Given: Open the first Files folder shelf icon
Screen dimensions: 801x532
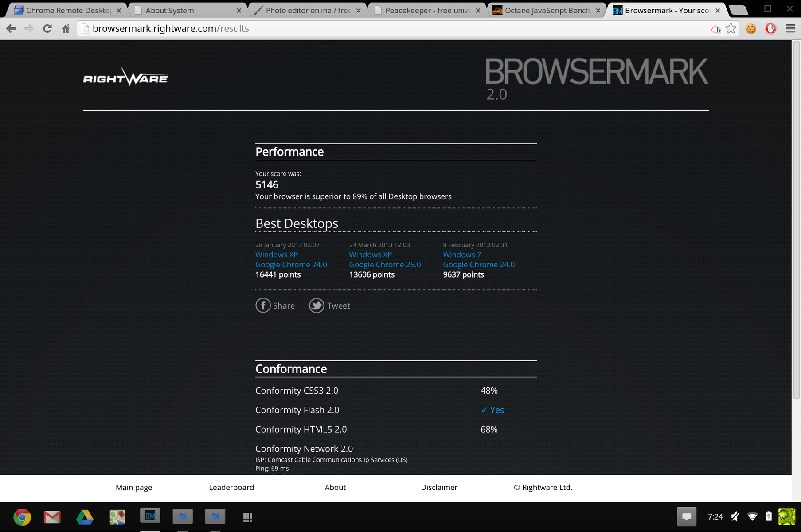Looking at the screenshot, I should point(183,516).
